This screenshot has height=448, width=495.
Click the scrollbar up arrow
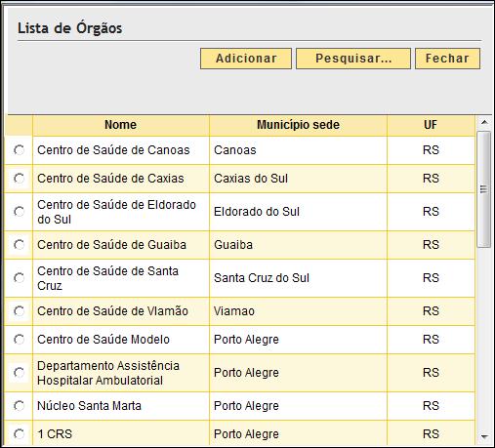click(484, 122)
